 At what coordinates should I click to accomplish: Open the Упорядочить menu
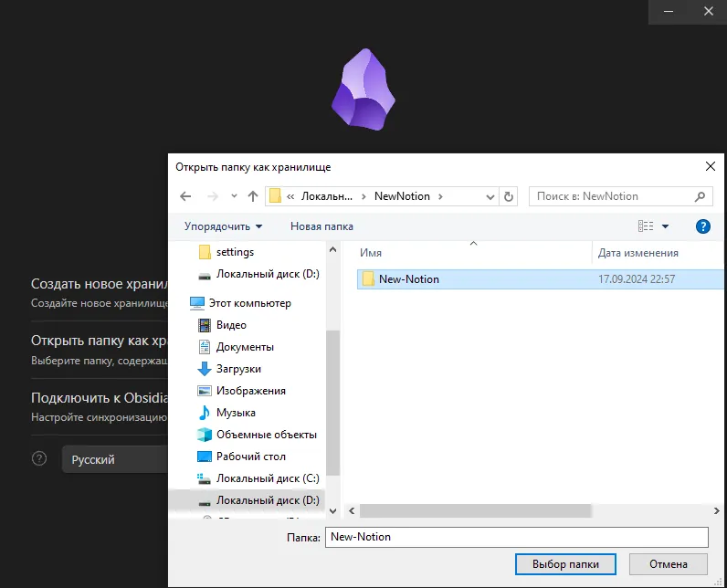(224, 226)
